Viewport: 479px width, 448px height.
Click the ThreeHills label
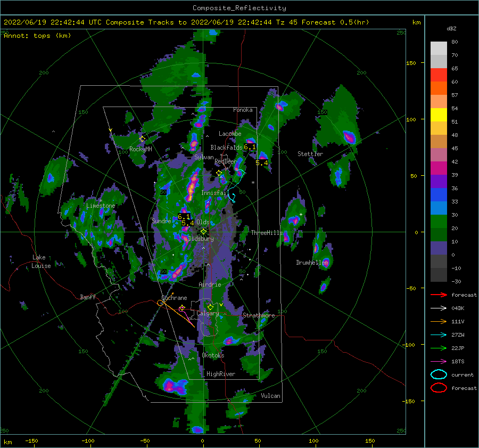coord(267,233)
